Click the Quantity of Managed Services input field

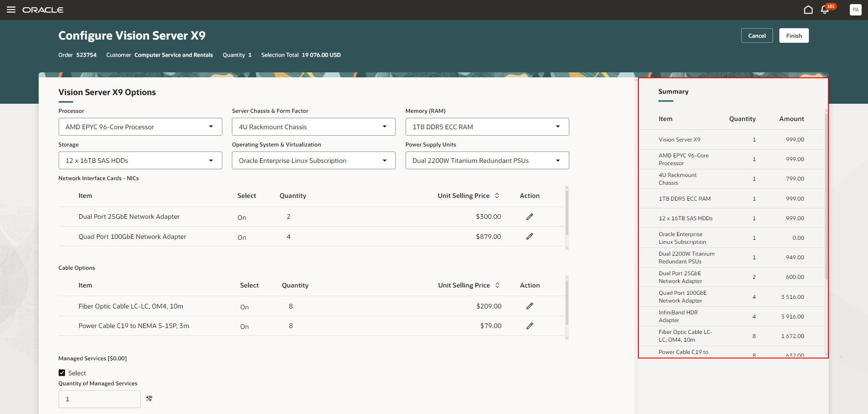(99, 399)
